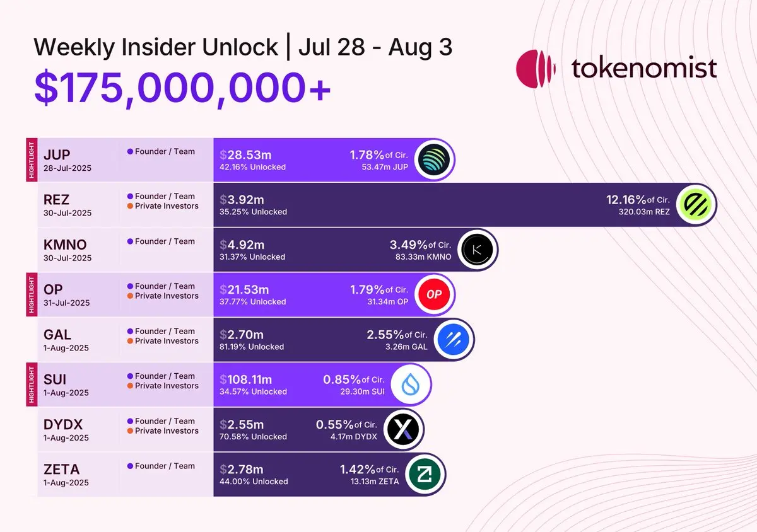Click the JUP token logo icon

pyautogui.click(x=435, y=159)
